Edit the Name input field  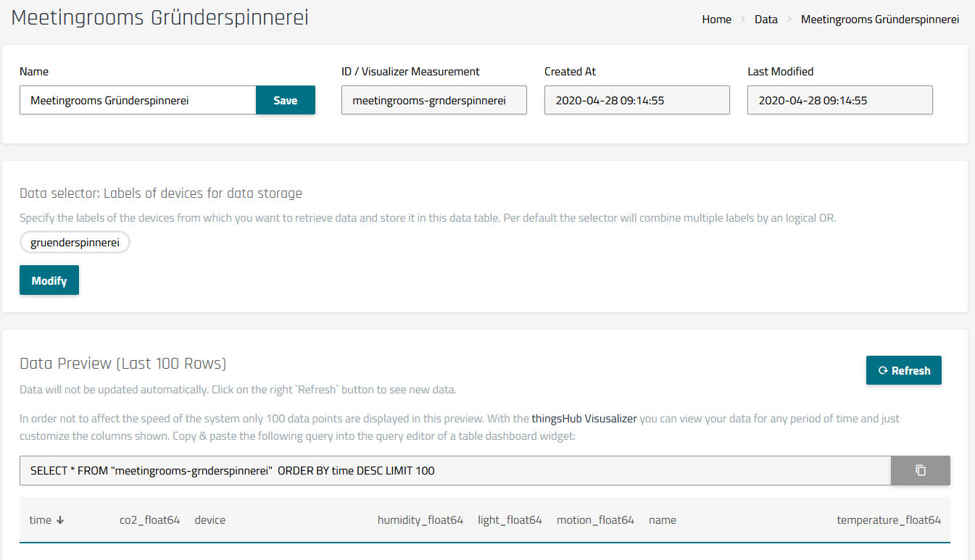pos(138,101)
